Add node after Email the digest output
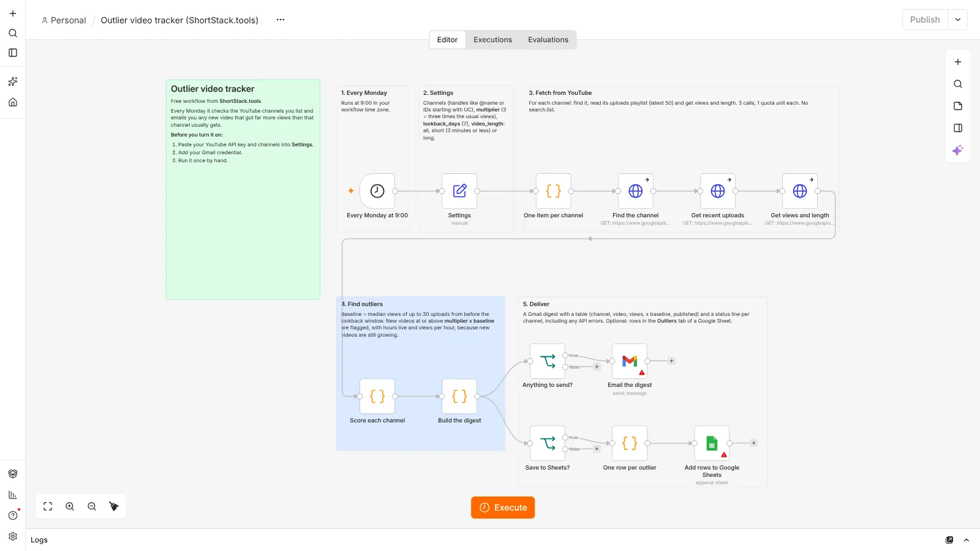The height and width of the screenshot is (551, 980). click(x=671, y=361)
